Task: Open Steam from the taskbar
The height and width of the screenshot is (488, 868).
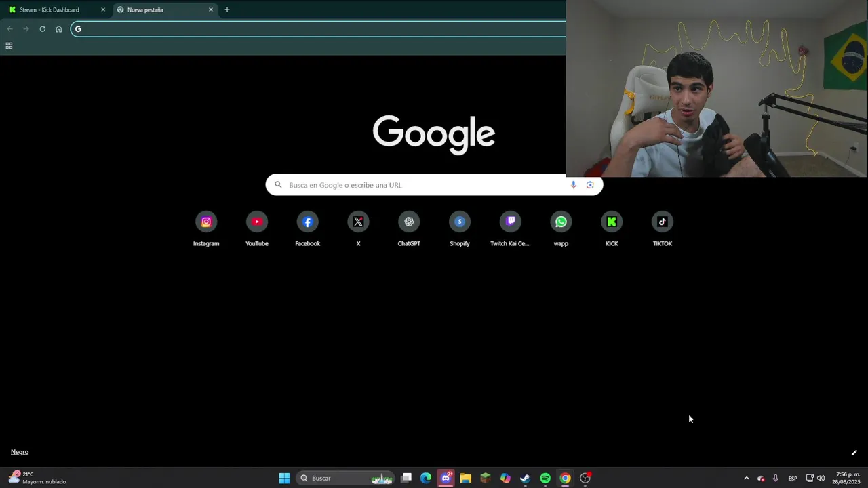Action: [525, 479]
